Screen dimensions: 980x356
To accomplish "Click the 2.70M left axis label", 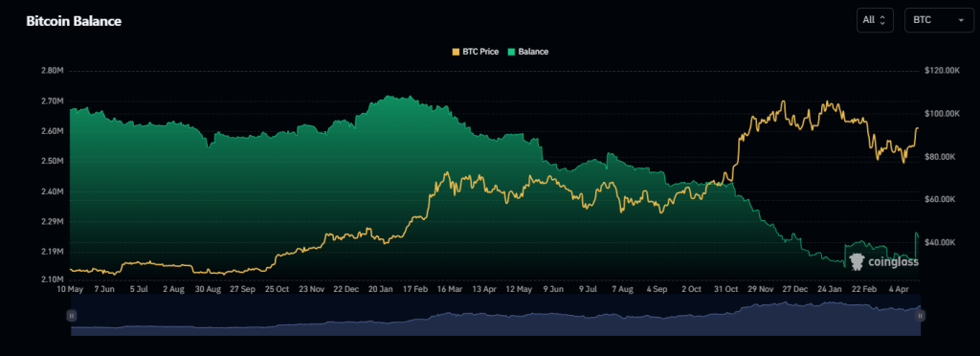I will pyautogui.click(x=52, y=101).
